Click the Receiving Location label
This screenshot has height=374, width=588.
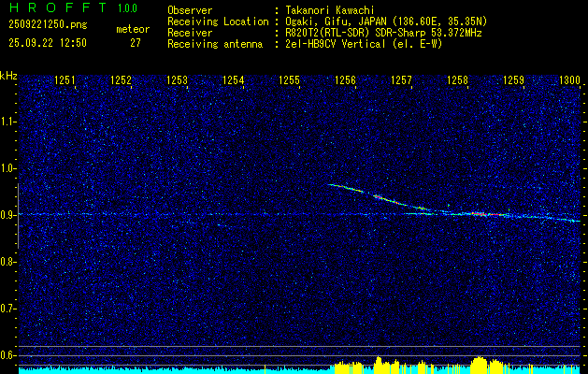click(x=218, y=22)
